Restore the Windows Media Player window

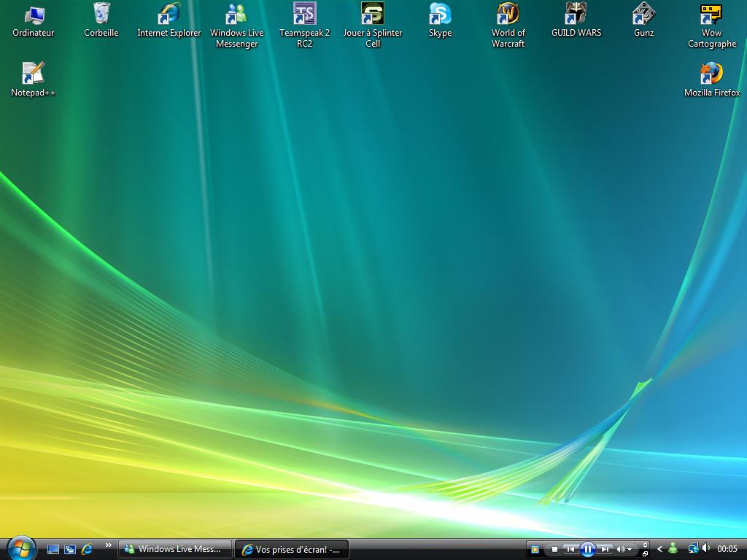click(x=646, y=554)
